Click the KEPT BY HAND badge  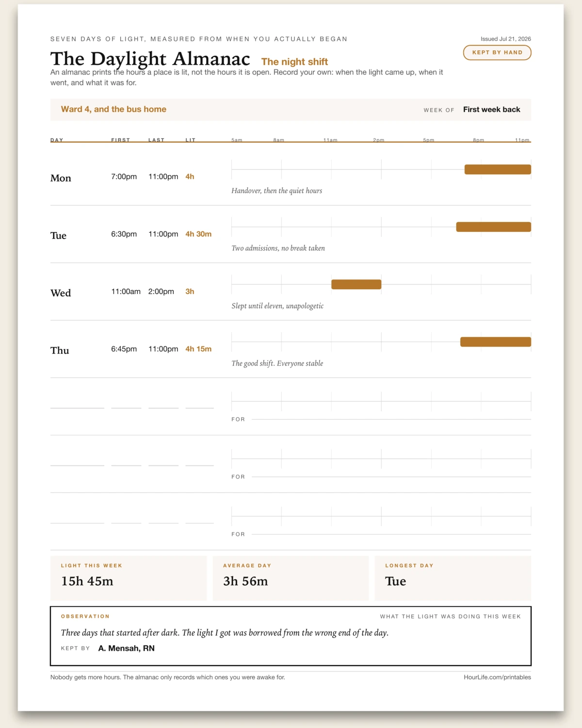tap(497, 52)
